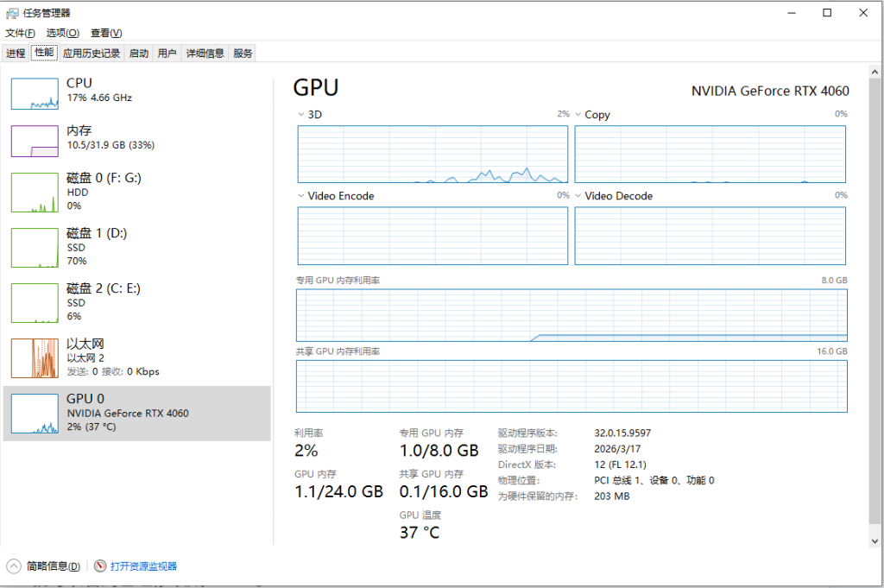This screenshot has width=884, height=588.
Task: Open the Copy engine graph dropdown
Action: pos(578,115)
